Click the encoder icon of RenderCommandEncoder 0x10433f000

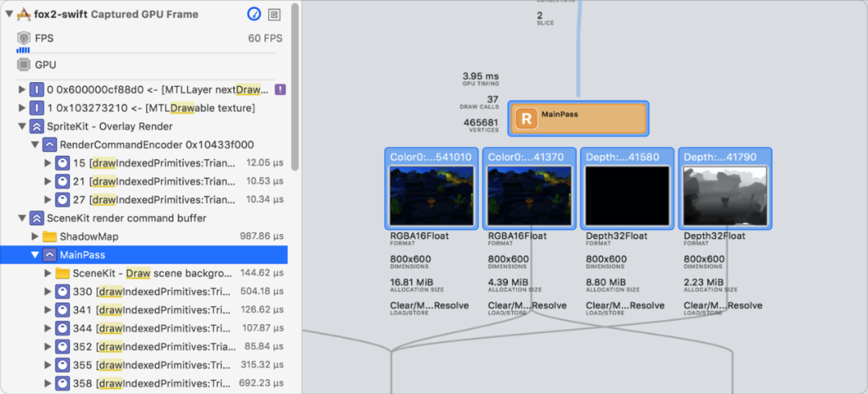click(x=49, y=145)
